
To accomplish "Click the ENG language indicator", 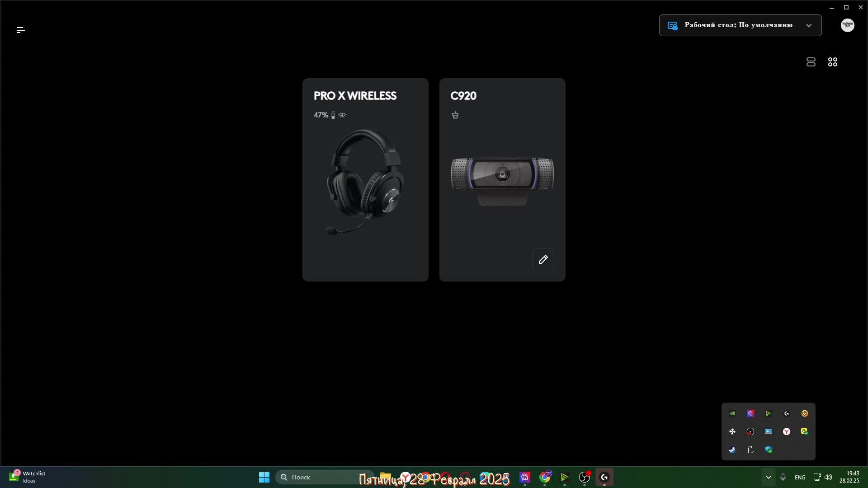I will click(800, 477).
